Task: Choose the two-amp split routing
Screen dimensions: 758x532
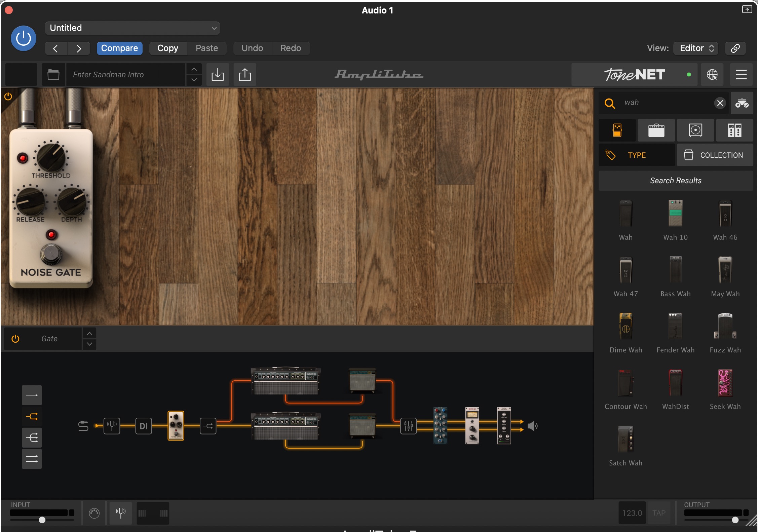Action: click(x=32, y=417)
